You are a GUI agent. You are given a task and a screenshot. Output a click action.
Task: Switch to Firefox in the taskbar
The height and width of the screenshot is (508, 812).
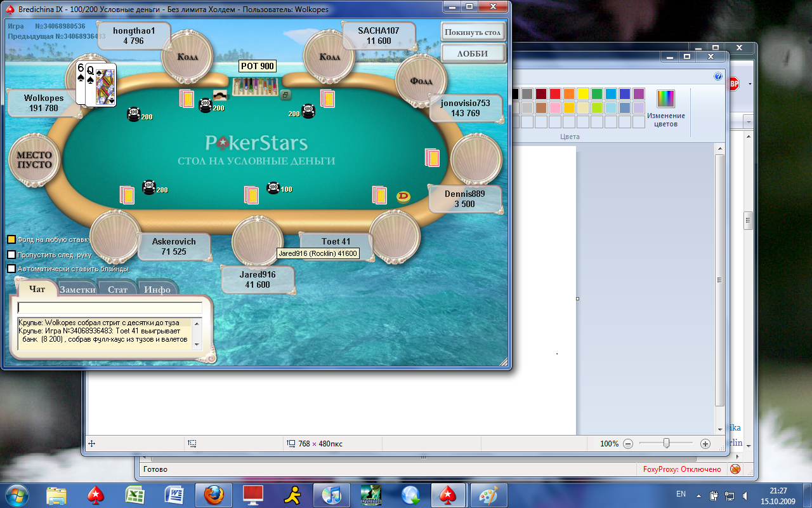point(214,495)
